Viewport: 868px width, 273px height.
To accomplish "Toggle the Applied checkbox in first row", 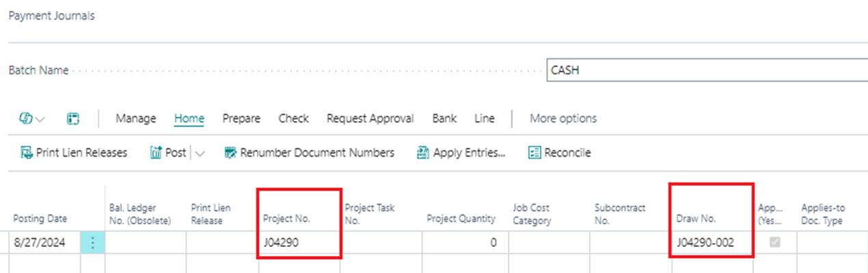I will [x=775, y=242].
